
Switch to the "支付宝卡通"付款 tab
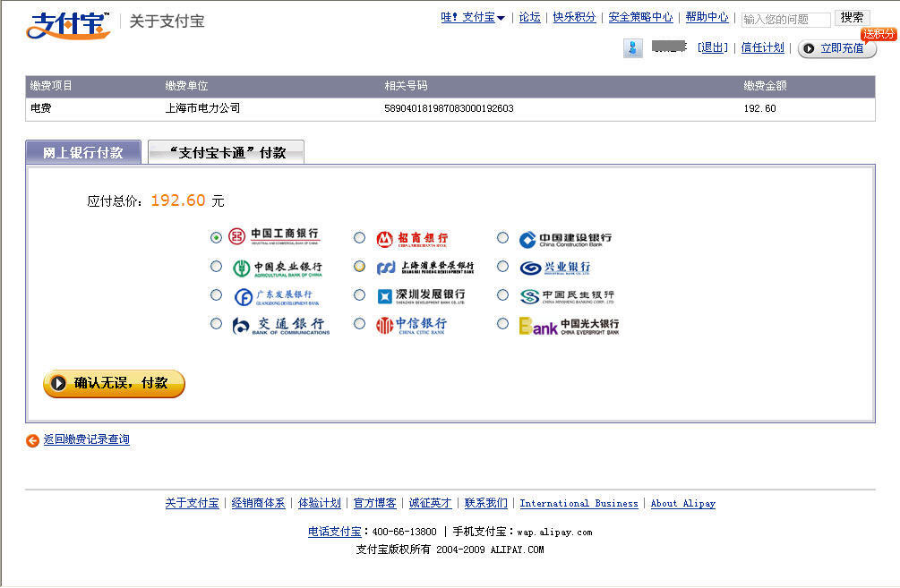(227, 152)
